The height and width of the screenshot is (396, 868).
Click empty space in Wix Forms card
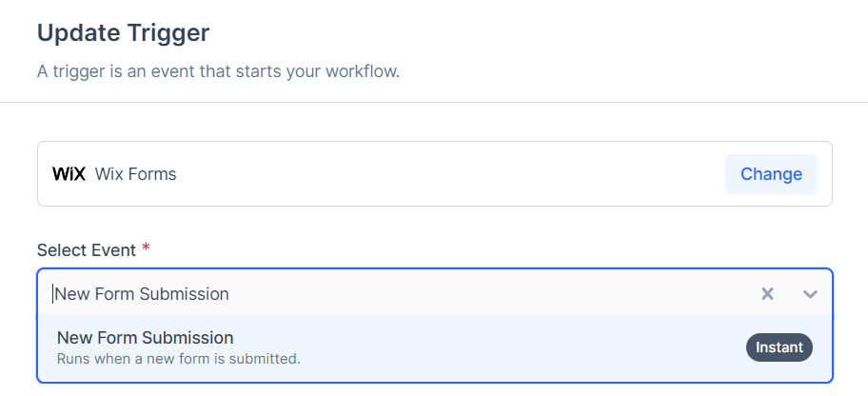(447, 174)
